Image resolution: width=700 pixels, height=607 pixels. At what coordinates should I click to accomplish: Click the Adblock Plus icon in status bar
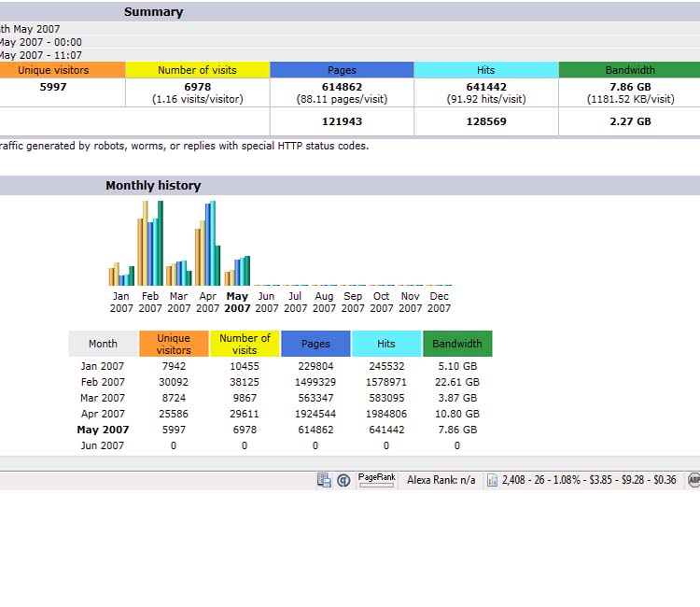coord(693,480)
